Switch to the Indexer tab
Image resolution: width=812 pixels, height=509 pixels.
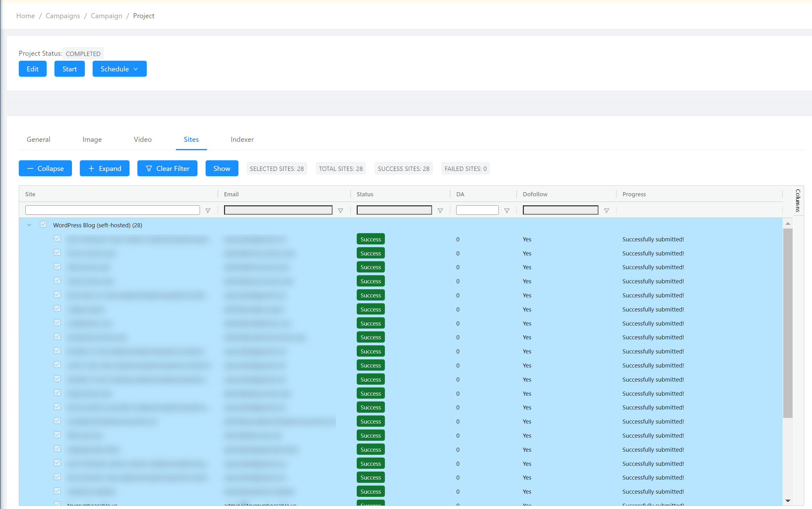pos(242,139)
